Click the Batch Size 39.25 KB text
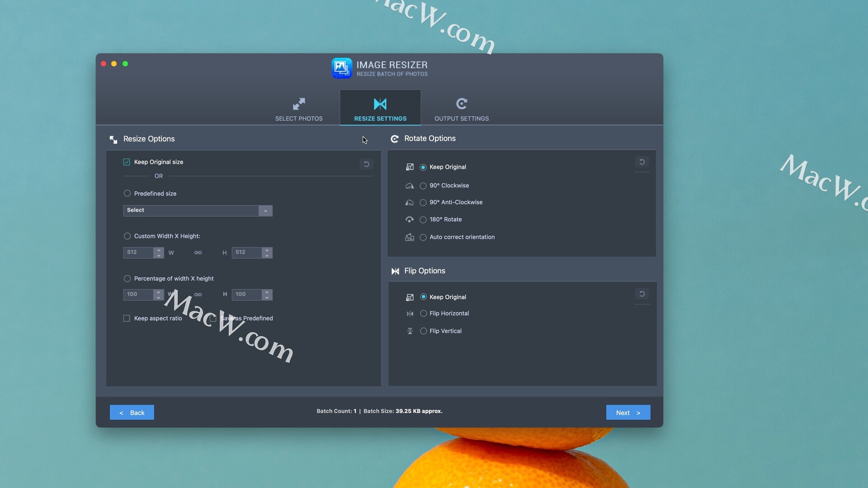868x488 pixels. pyautogui.click(x=403, y=411)
